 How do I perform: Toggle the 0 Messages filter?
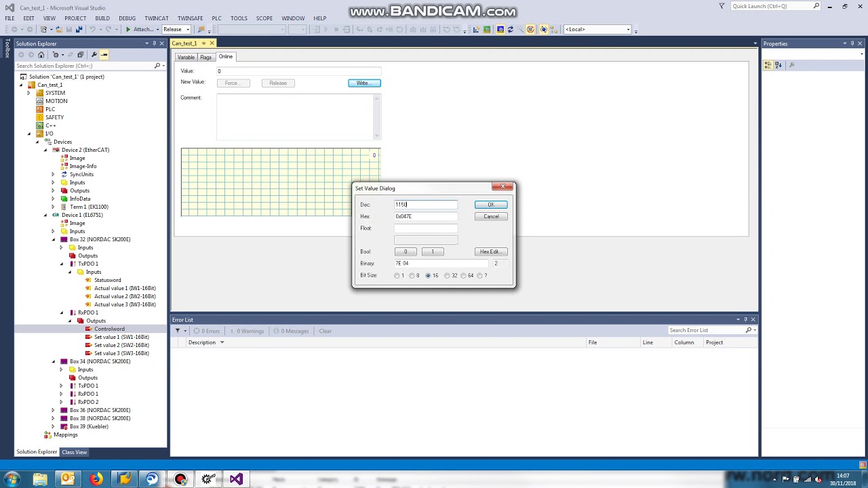pyautogui.click(x=291, y=331)
